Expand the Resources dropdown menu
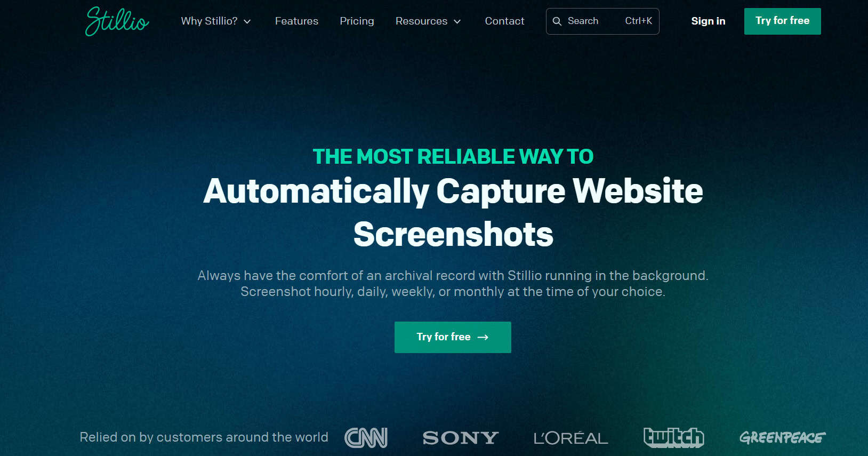 pos(428,21)
